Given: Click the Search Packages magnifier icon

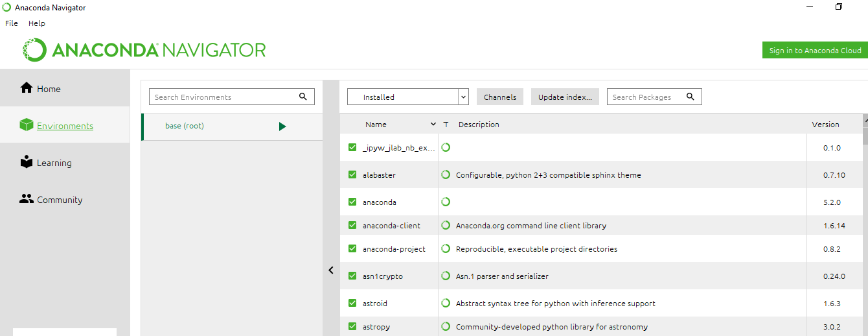Looking at the screenshot, I should [x=691, y=97].
